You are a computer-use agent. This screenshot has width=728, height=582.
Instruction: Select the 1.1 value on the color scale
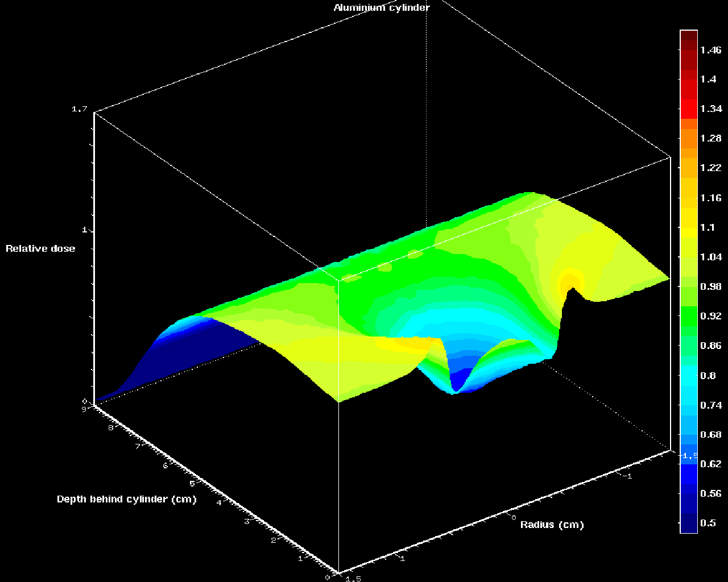click(x=708, y=227)
